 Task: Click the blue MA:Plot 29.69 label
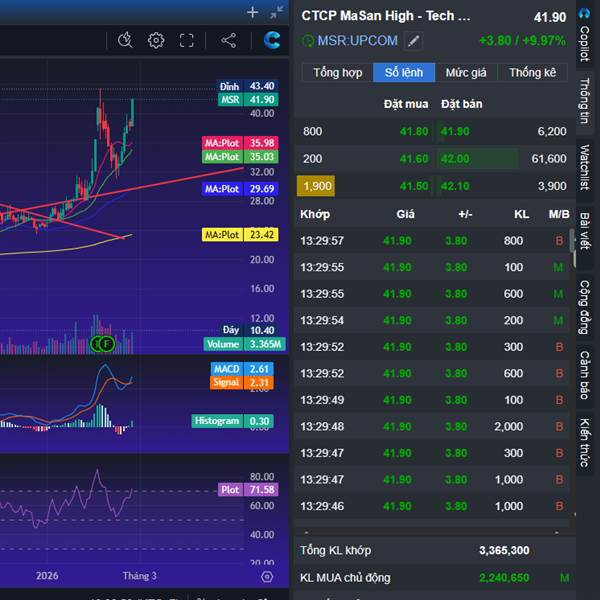click(x=240, y=189)
